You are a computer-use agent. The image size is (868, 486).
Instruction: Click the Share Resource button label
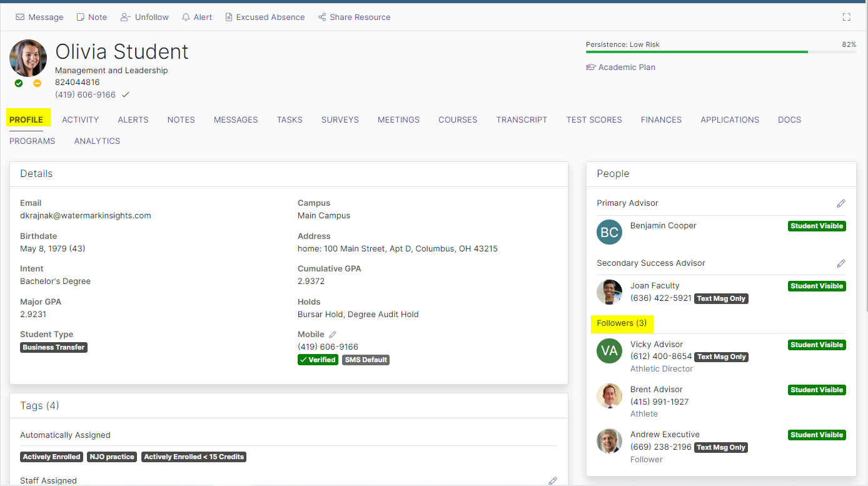coord(360,18)
